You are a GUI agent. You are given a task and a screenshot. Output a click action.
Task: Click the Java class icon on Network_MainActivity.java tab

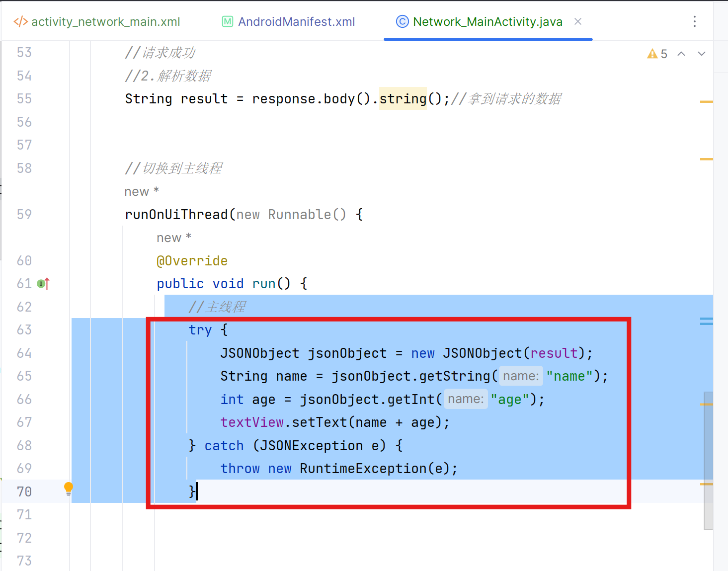(402, 21)
